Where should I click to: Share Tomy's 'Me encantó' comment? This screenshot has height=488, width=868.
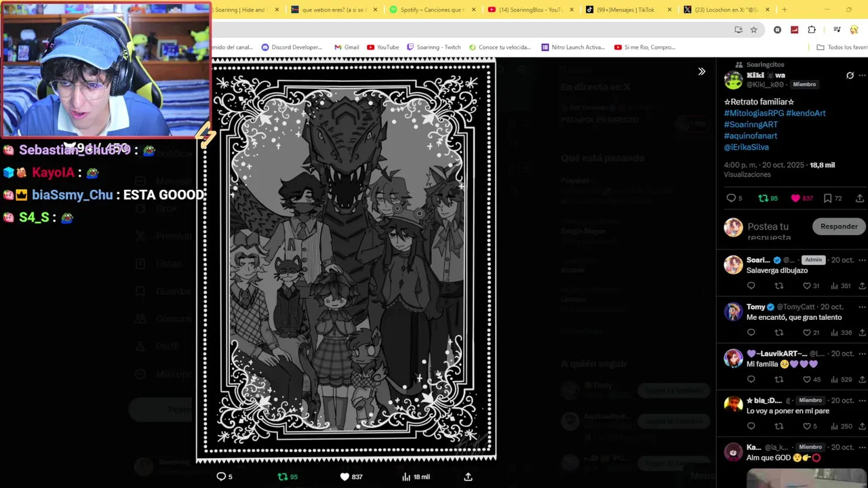click(863, 333)
